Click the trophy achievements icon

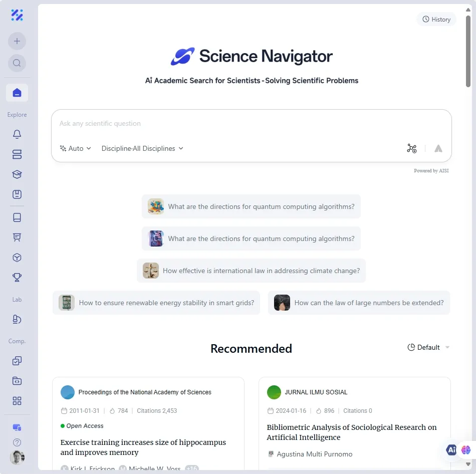(17, 277)
